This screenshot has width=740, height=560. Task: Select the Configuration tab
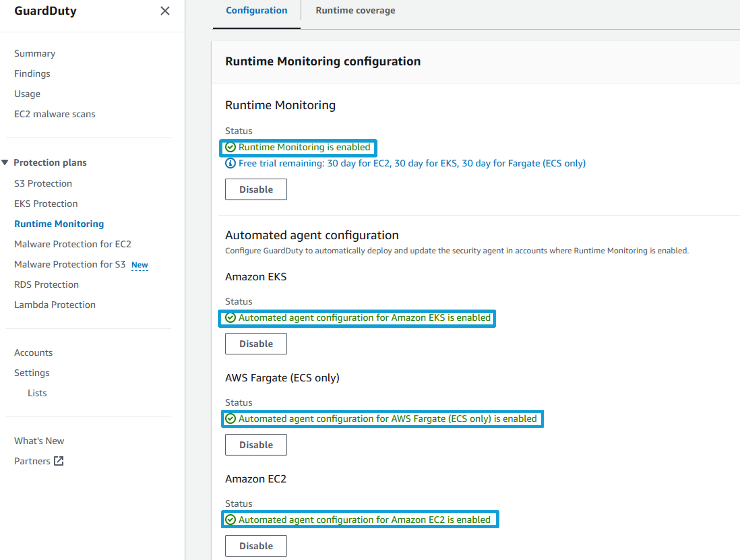pyautogui.click(x=257, y=10)
